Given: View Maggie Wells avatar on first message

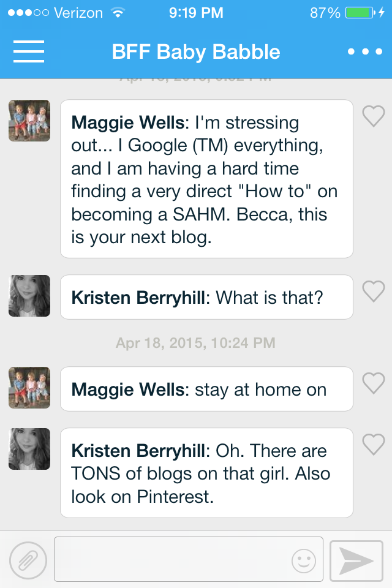Looking at the screenshot, I should tap(29, 121).
